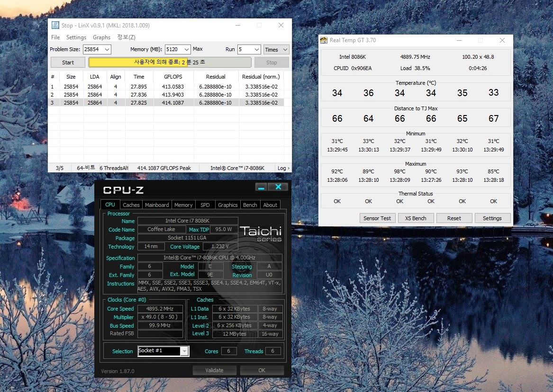Select LinX result row 1 time 27.895
This screenshot has width=553, height=392.
(139, 87)
